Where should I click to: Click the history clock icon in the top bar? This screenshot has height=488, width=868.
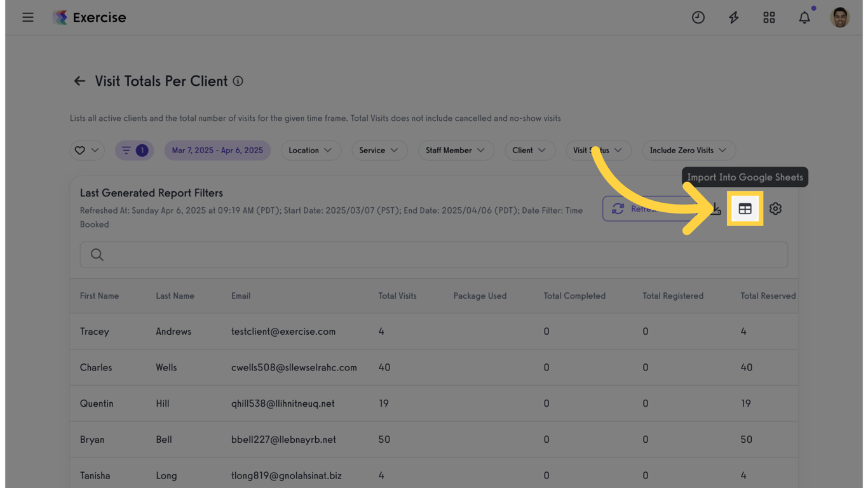coord(698,17)
